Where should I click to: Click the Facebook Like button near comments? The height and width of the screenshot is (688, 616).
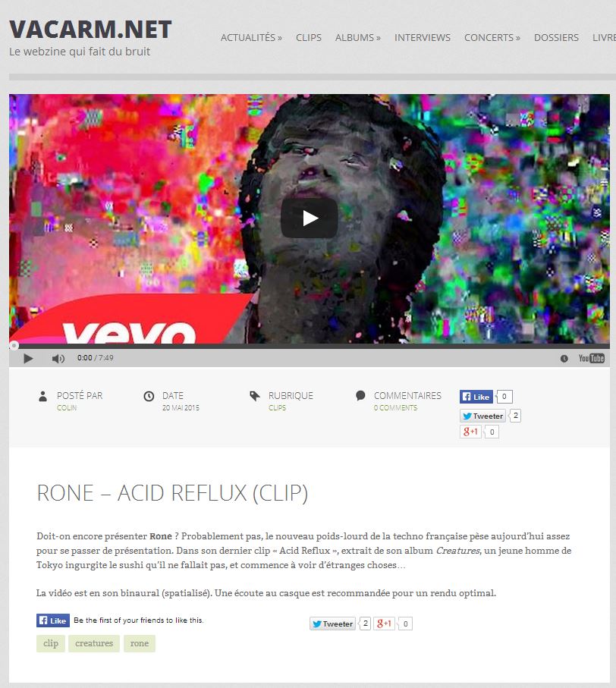tap(476, 397)
